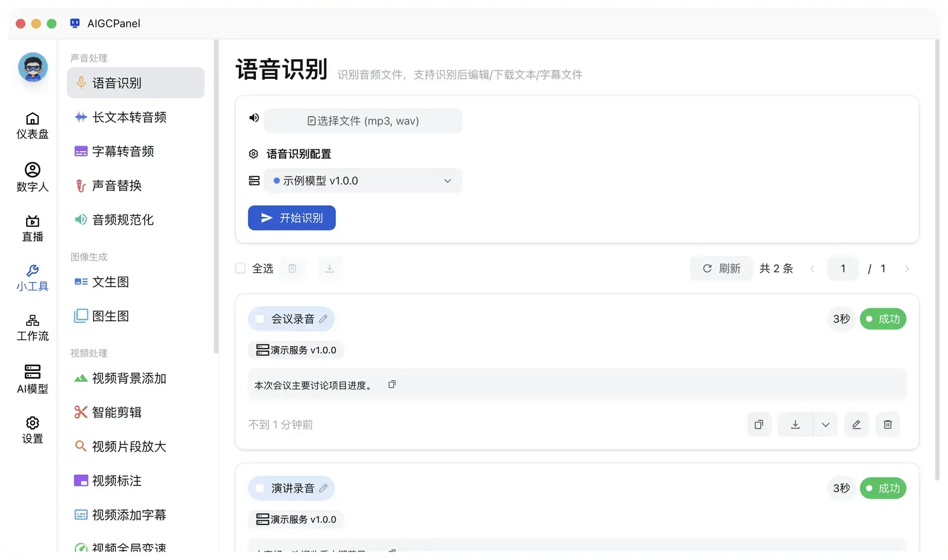Screen dimensions: 948x560
Task: Click the 开始识别 button
Action: click(292, 218)
